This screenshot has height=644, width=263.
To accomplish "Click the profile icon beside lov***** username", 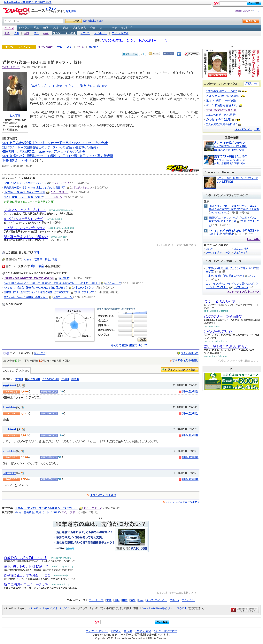I will click(22, 408).
